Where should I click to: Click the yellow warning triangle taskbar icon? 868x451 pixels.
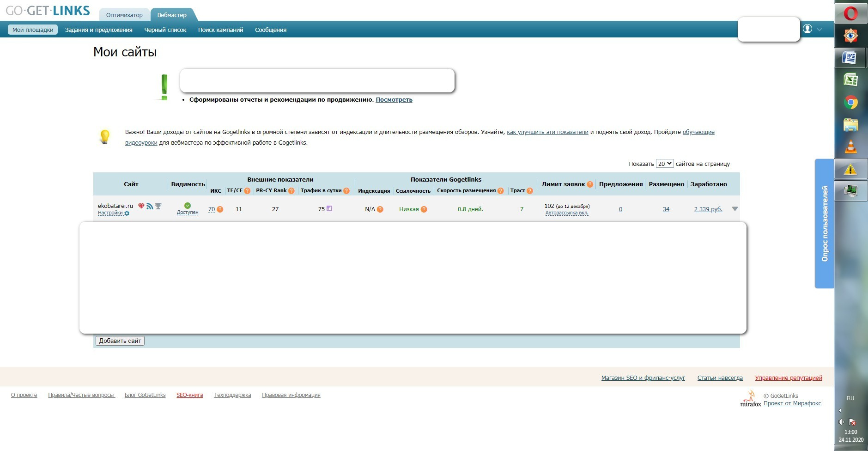850,170
